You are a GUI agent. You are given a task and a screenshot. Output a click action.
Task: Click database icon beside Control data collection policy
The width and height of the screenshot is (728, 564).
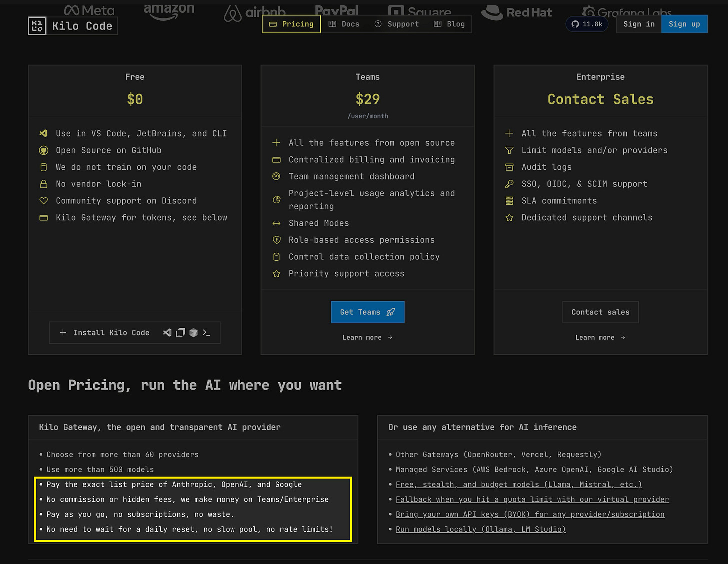tap(276, 257)
